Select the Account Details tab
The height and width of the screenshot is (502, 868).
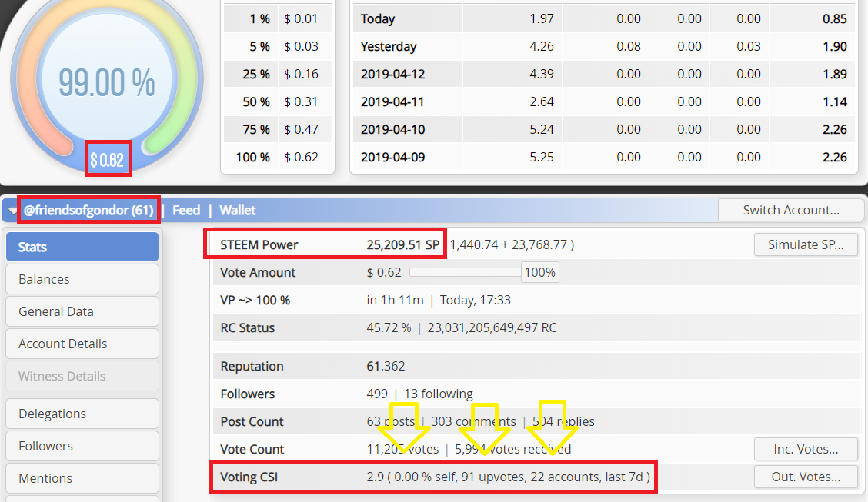tap(82, 344)
